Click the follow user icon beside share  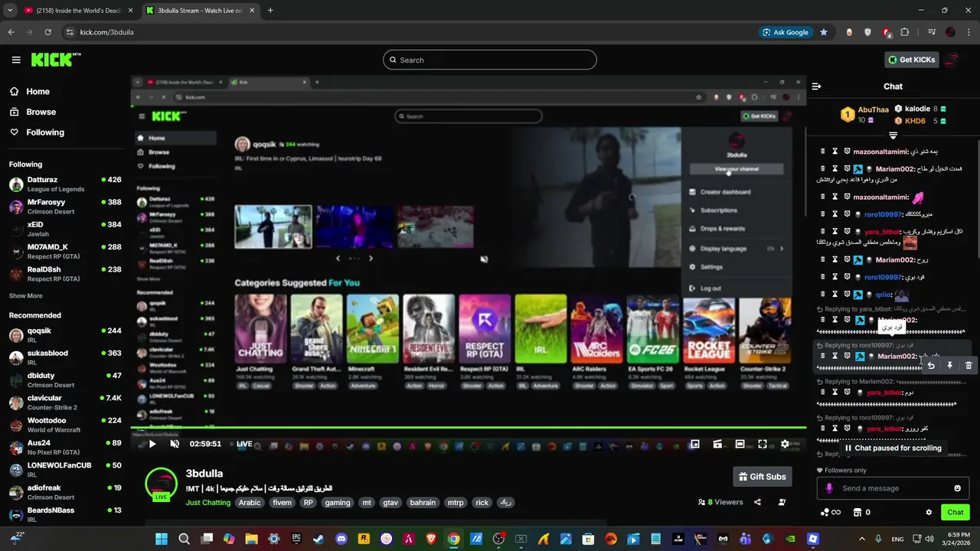click(782, 502)
